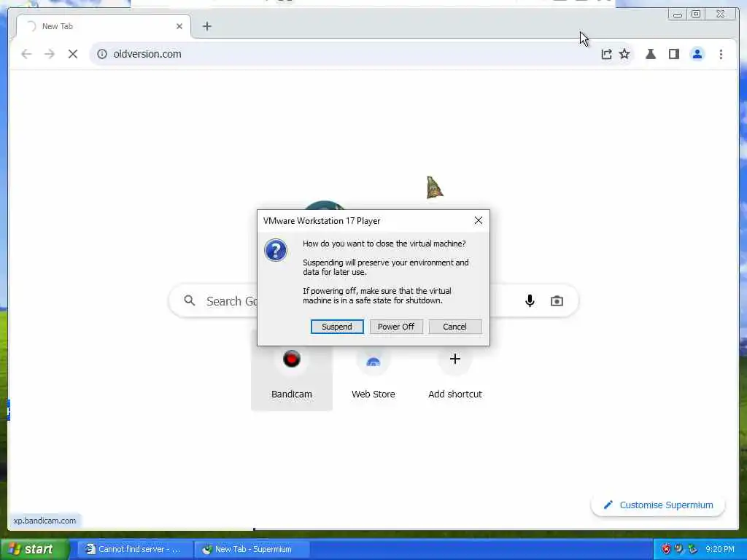The width and height of the screenshot is (747, 560).
Task: Close the New Tab tab
Action: click(x=179, y=26)
